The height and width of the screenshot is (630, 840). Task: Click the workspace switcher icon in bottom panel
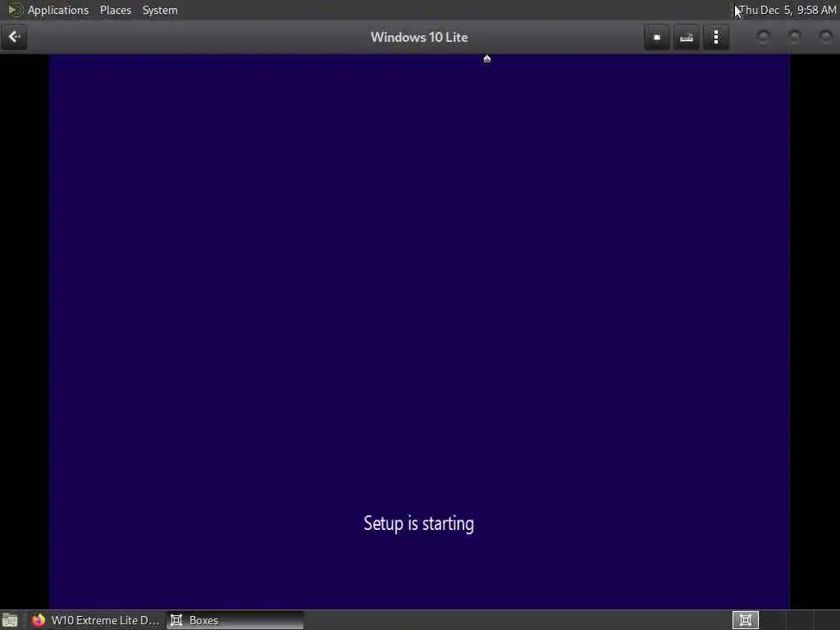pos(745,620)
